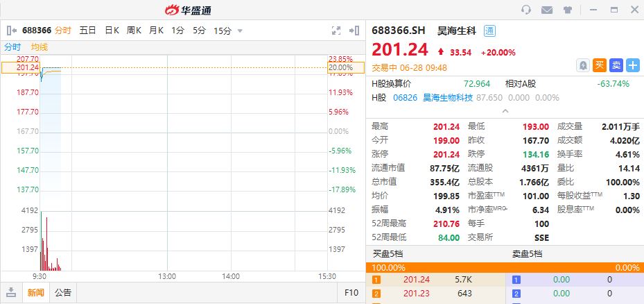Screen dimensions: 644x304
Task: Click 市盈率 value 101.00
Action: [x=536, y=196]
